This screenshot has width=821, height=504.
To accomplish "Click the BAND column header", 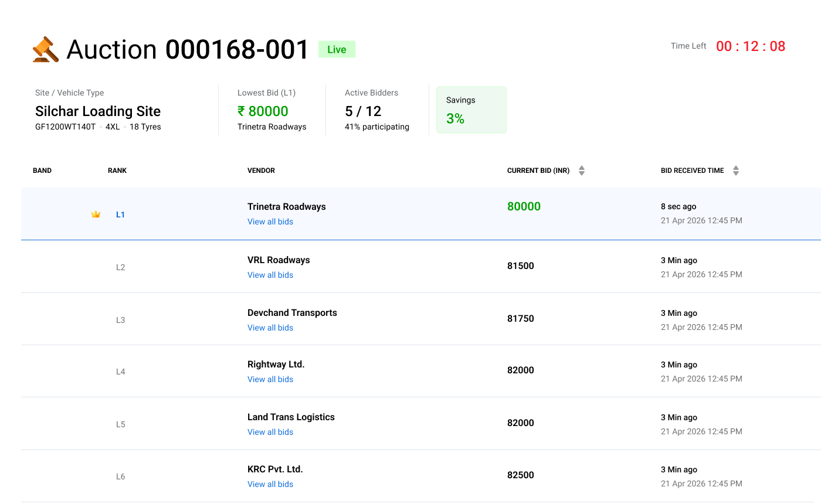I will (x=42, y=171).
